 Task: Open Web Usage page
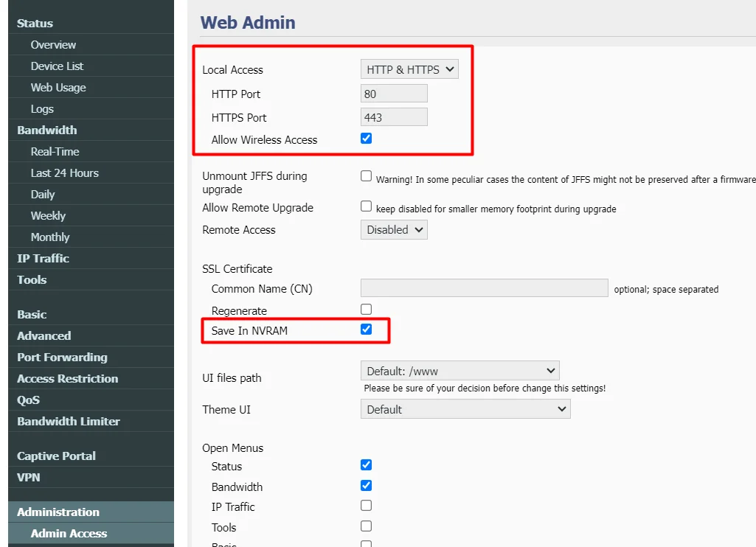click(91, 88)
